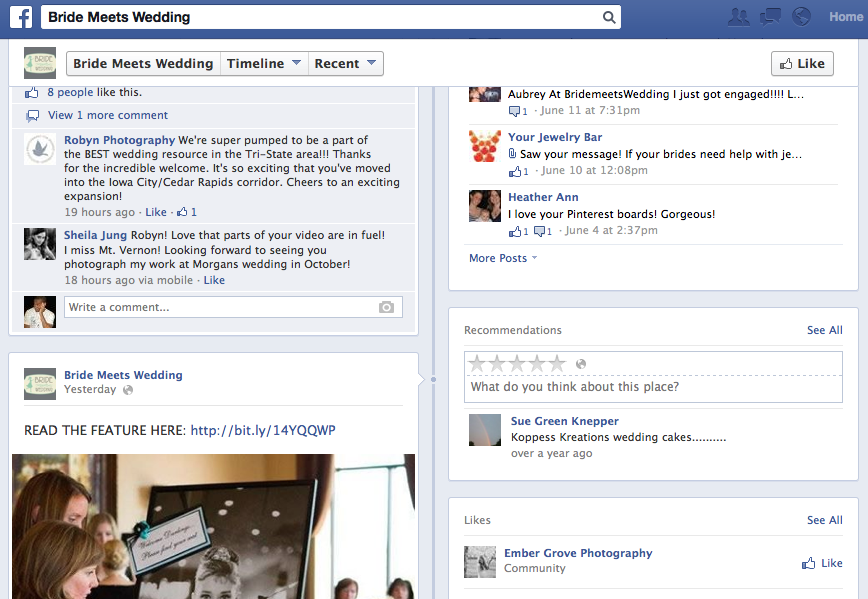Open Sue Green Knepper name link
Image resolution: width=868 pixels, height=599 pixels.
coord(565,421)
